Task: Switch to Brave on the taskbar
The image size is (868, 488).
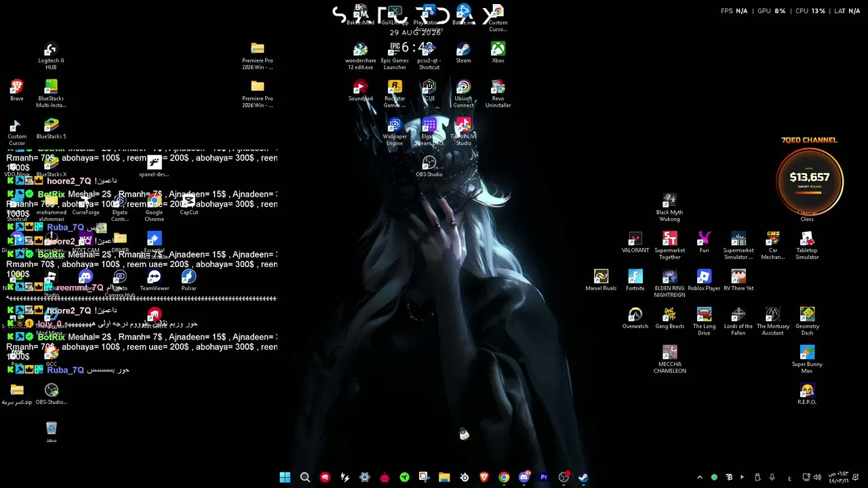Action: (x=484, y=477)
